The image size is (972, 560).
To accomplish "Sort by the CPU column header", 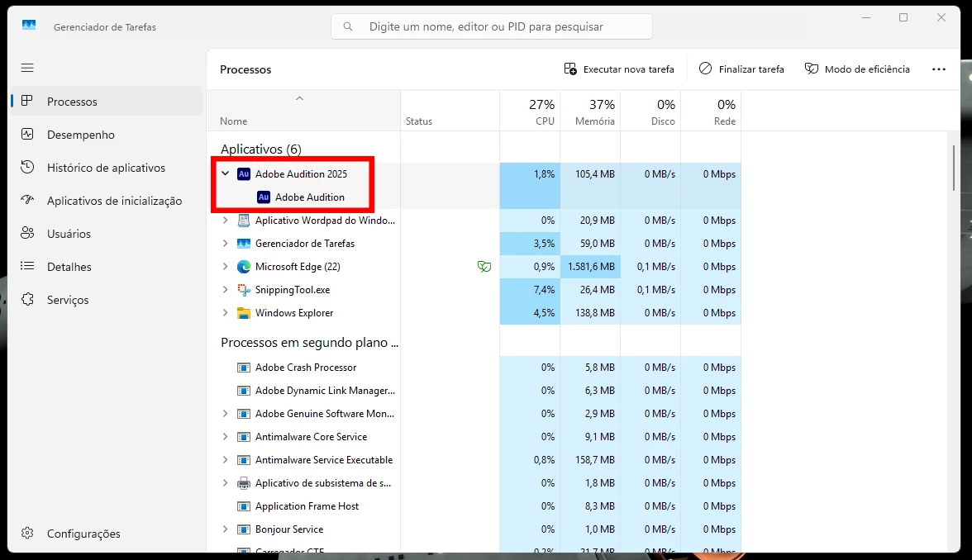I will [x=530, y=111].
